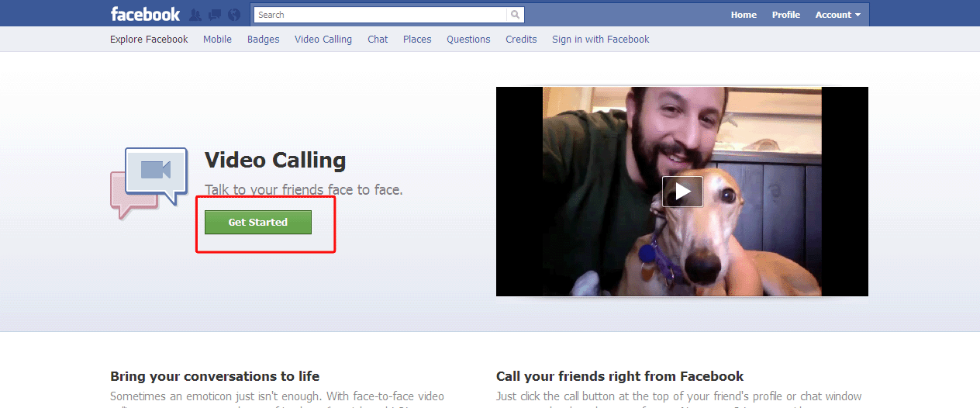Open notifications globe icon
The height and width of the screenshot is (408, 980).
[x=234, y=15]
